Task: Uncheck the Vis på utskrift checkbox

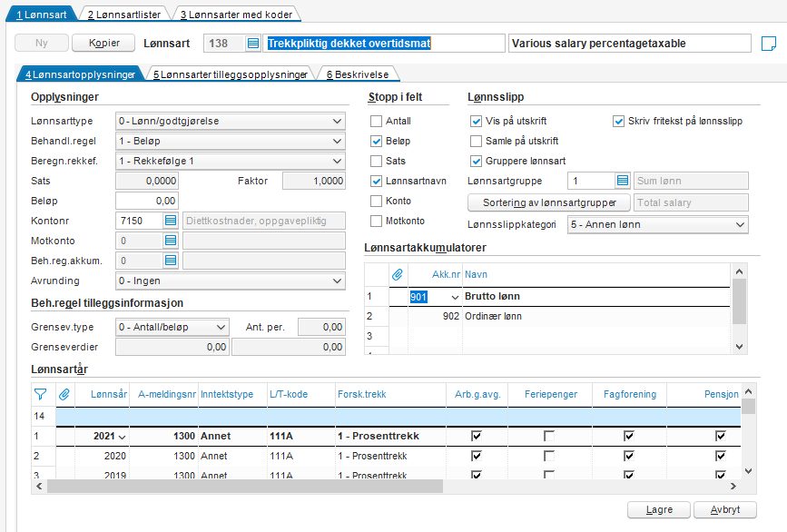Action: (x=477, y=122)
